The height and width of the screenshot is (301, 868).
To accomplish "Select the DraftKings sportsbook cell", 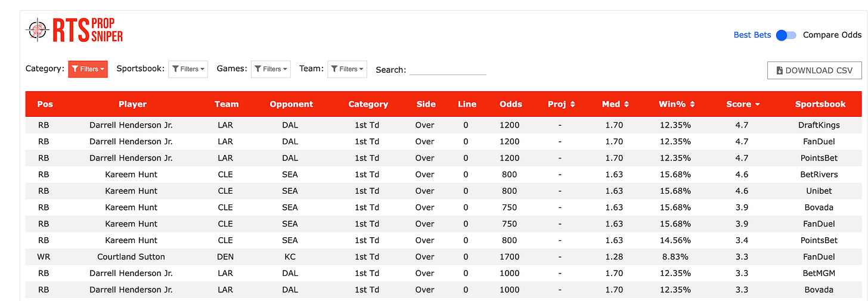I will (x=819, y=125).
